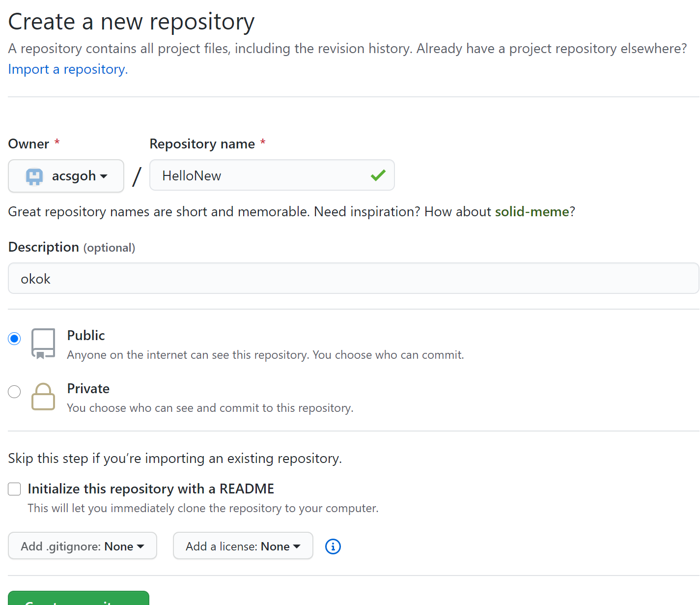Focus the Description field containing okok

tap(354, 278)
